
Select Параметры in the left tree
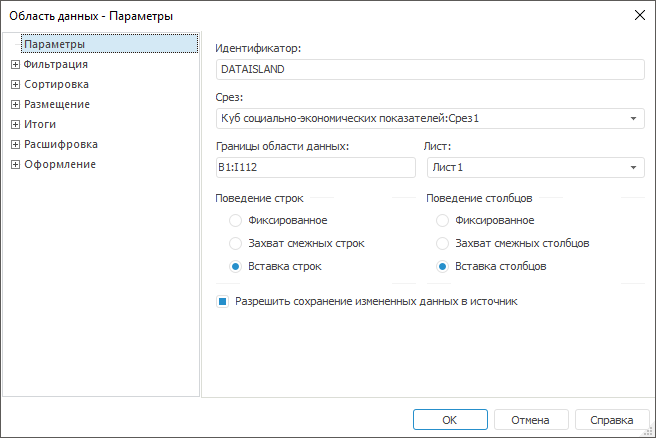[x=54, y=44]
